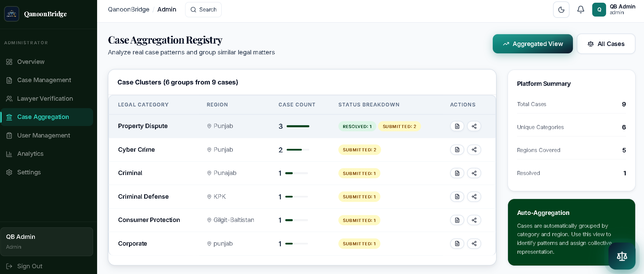Click SUBMITTED: 2 badge in Cyber Crime row
Screen dimensions: 644x274
[359, 150]
